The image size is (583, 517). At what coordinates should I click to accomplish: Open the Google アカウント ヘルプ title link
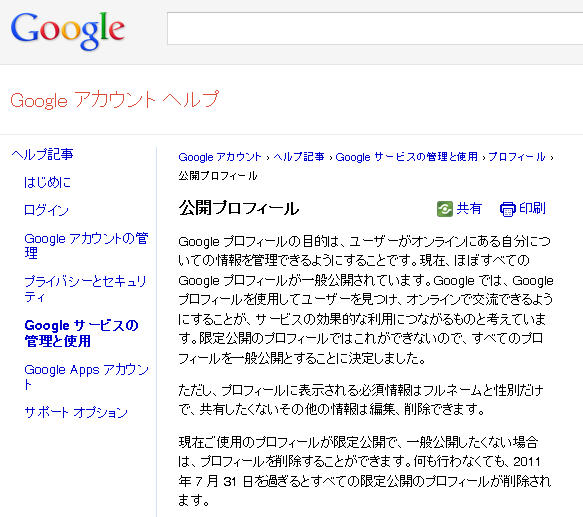click(115, 100)
